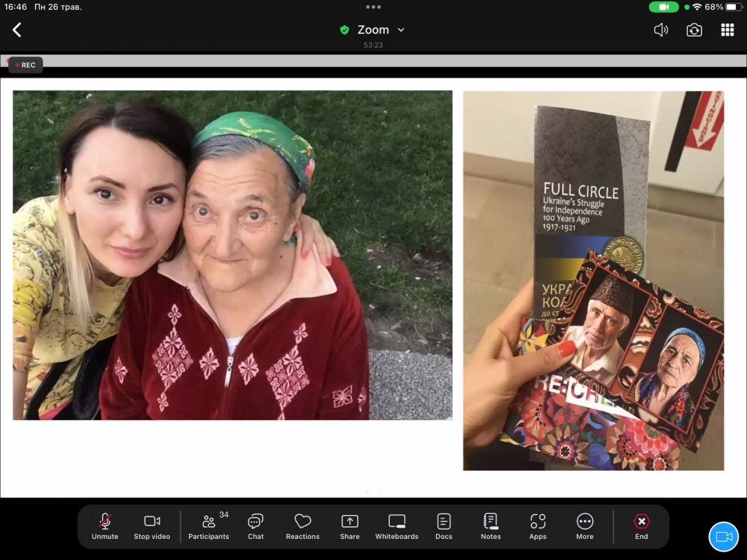This screenshot has width=747, height=560.
Task: End the meeting
Action: pos(641,526)
